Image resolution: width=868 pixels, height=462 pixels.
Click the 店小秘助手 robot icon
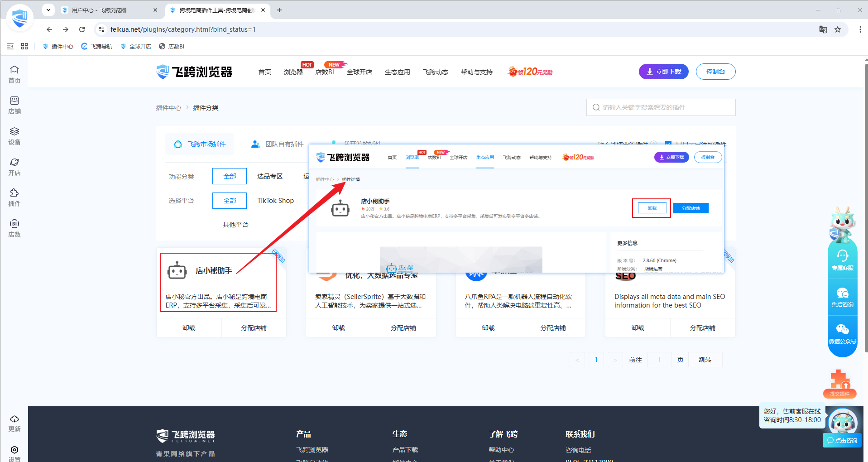pos(177,270)
